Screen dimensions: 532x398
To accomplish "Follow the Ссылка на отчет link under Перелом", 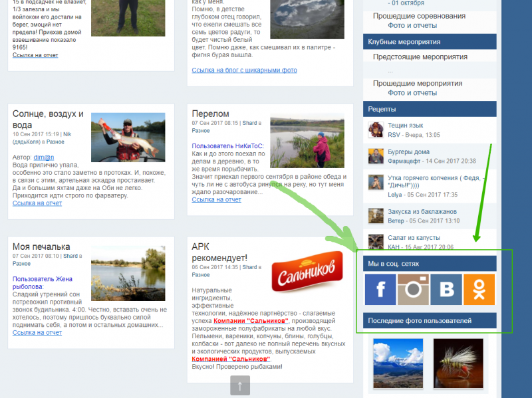I will point(216,199).
